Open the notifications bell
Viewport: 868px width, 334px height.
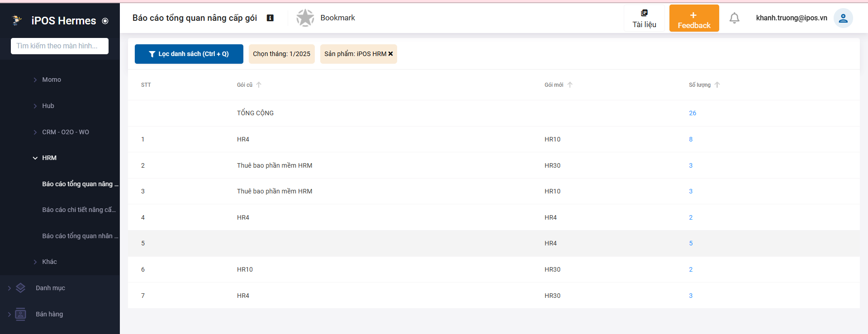pyautogui.click(x=735, y=18)
